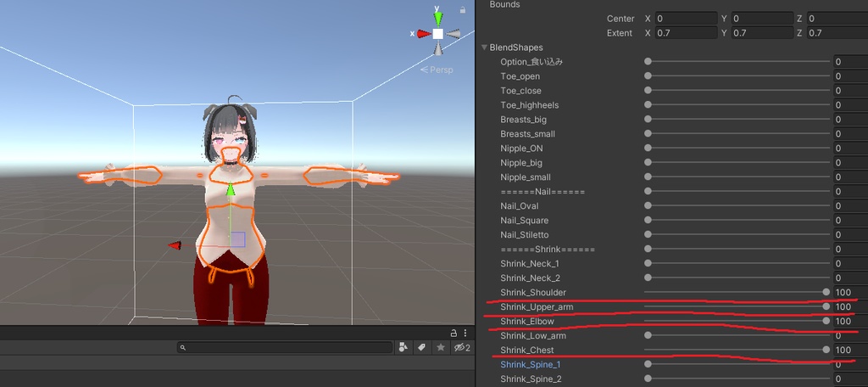Viewport: 868px width, 387px height.
Task: Collapse the BlendShapes section
Action: tap(484, 48)
